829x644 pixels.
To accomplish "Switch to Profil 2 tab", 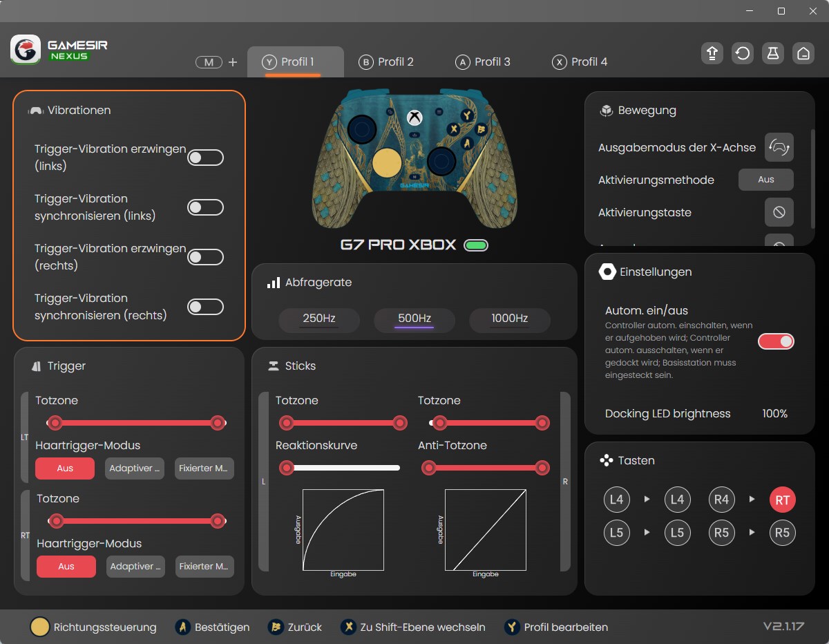I will (387, 62).
